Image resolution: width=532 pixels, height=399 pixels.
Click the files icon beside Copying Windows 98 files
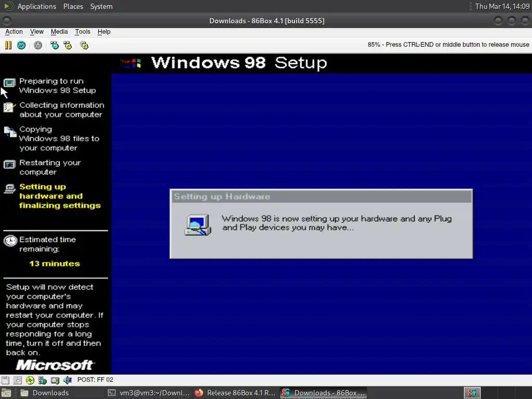(10, 131)
